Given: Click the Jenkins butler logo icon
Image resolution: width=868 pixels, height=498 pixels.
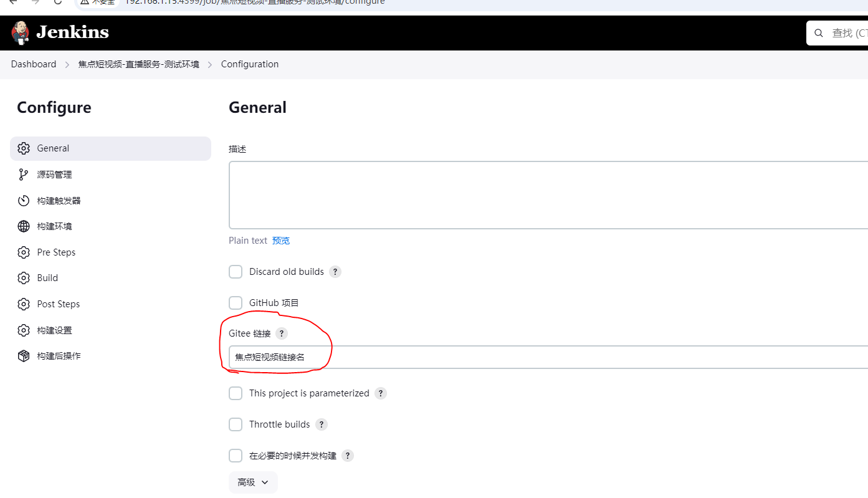Looking at the screenshot, I should pos(21,32).
